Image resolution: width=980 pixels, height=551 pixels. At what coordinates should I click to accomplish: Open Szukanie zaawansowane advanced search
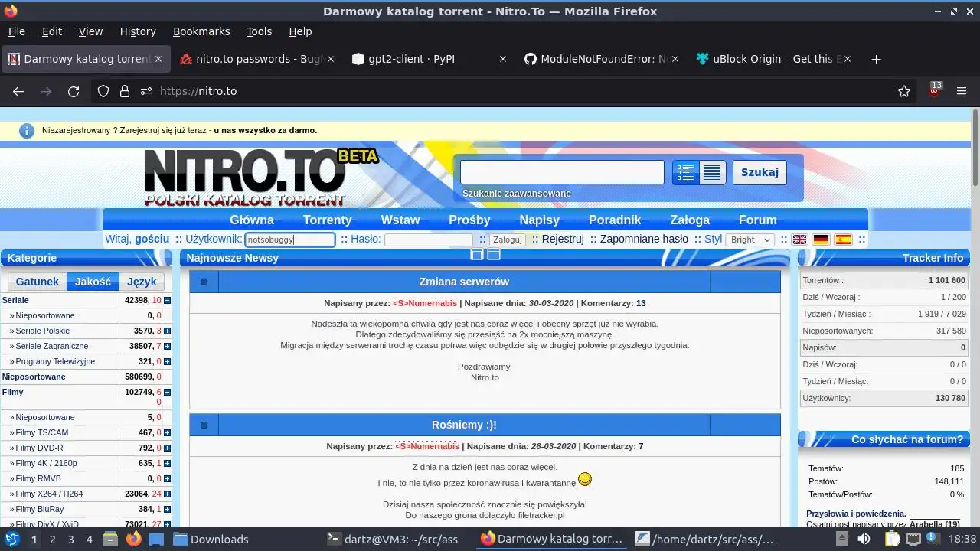click(517, 194)
